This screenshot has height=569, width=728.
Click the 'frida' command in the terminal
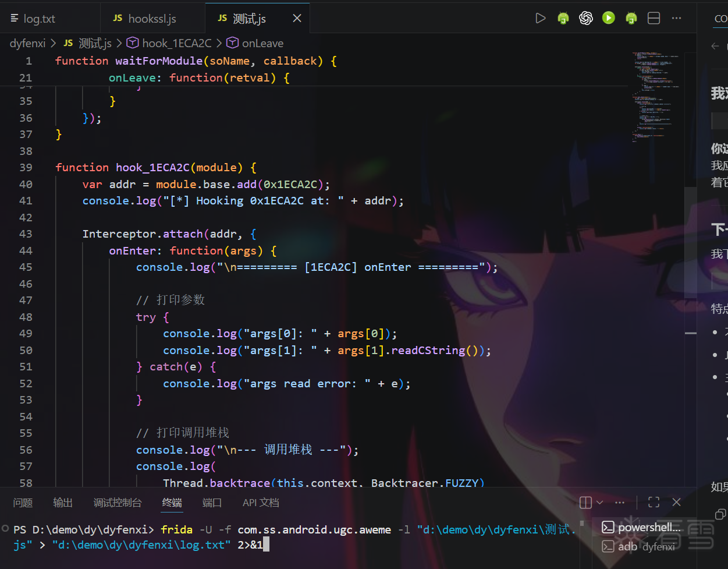click(177, 529)
